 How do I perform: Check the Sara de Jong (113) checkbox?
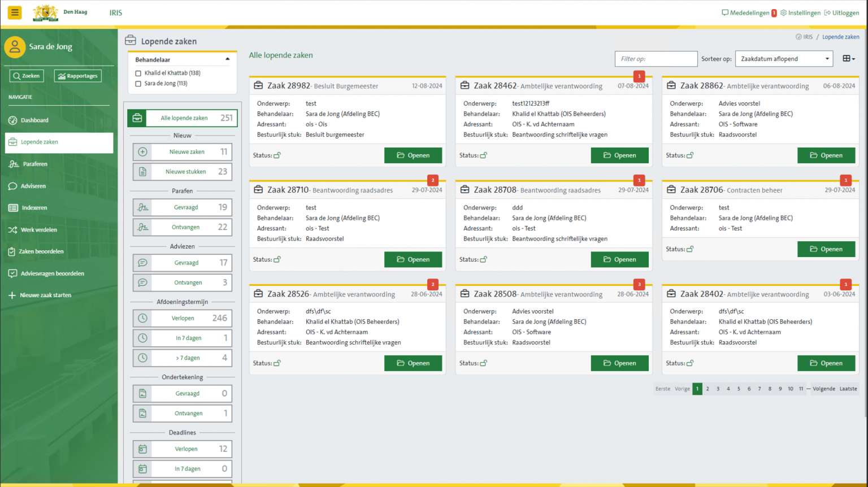click(x=138, y=84)
